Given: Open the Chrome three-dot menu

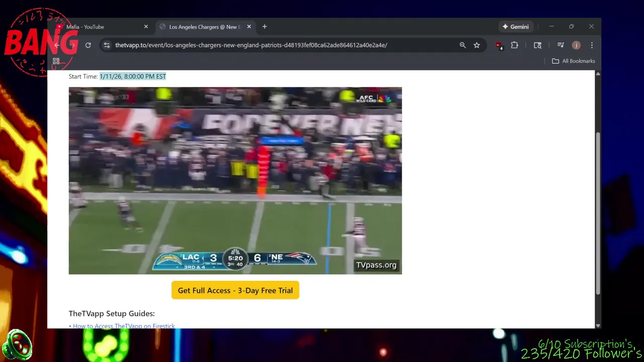Looking at the screenshot, I should [x=592, y=45].
